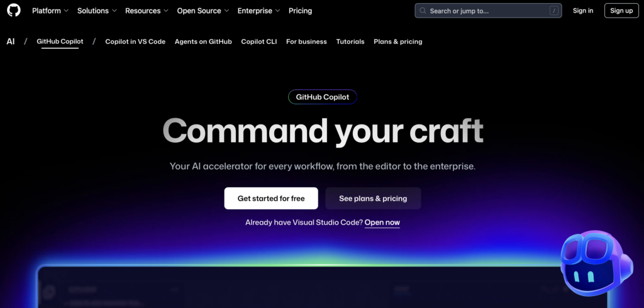This screenshot has width=644, height=308.
Task: Expand the Enterprise dropdown
Action: click(259, 11)
